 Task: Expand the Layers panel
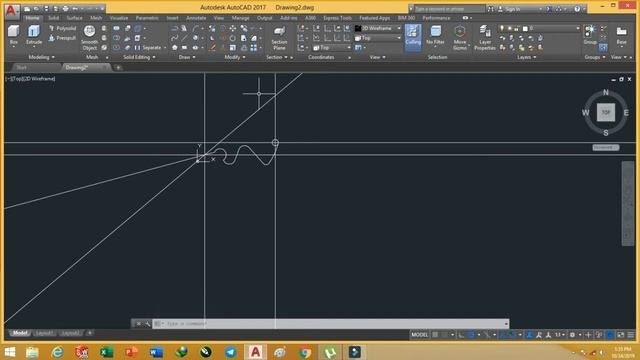[527, 57]
